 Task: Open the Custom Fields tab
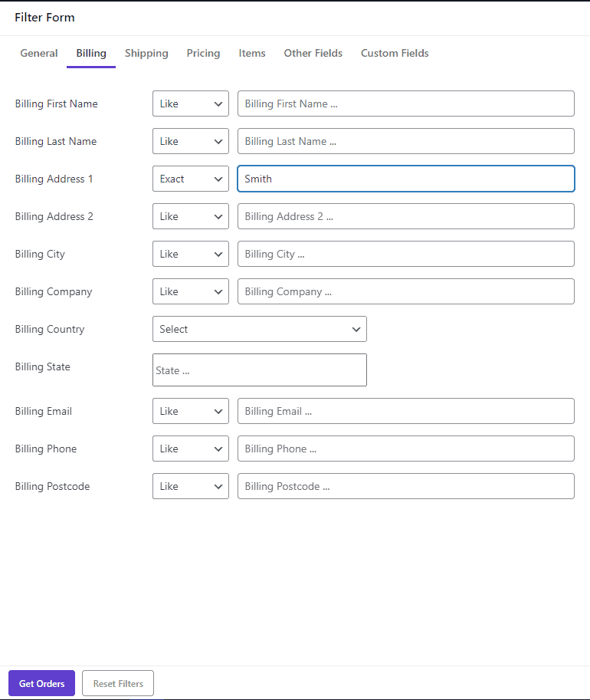394,53
